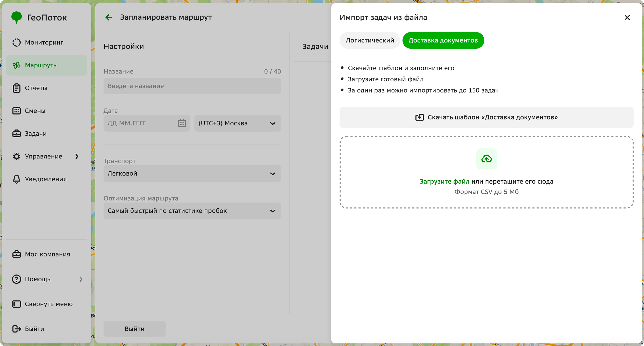Click the Формат CSV до 5 Мб text
This screenshot has width=644, height=346.
point(486,192)
